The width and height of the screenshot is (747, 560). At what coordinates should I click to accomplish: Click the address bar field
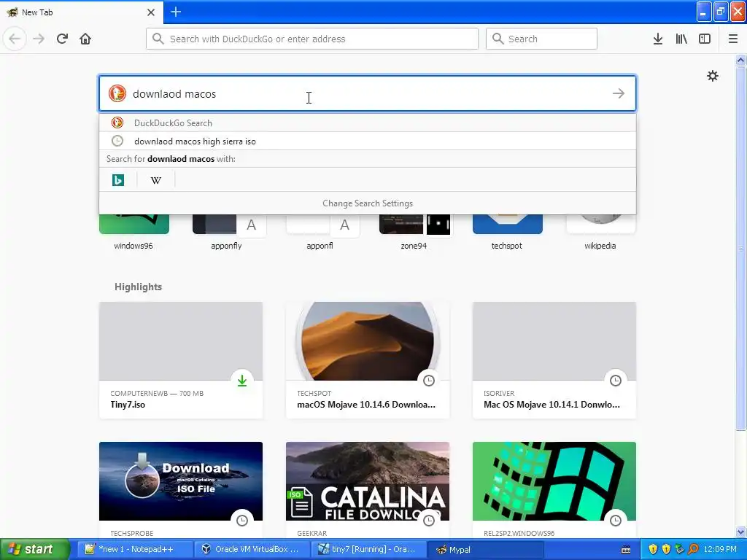(x=312, y=39)
